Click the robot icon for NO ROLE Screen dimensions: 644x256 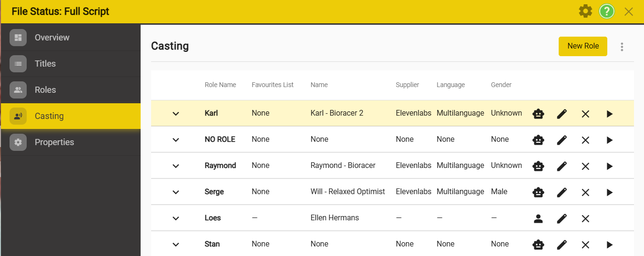pyautogui.click(x=538, y=140)
